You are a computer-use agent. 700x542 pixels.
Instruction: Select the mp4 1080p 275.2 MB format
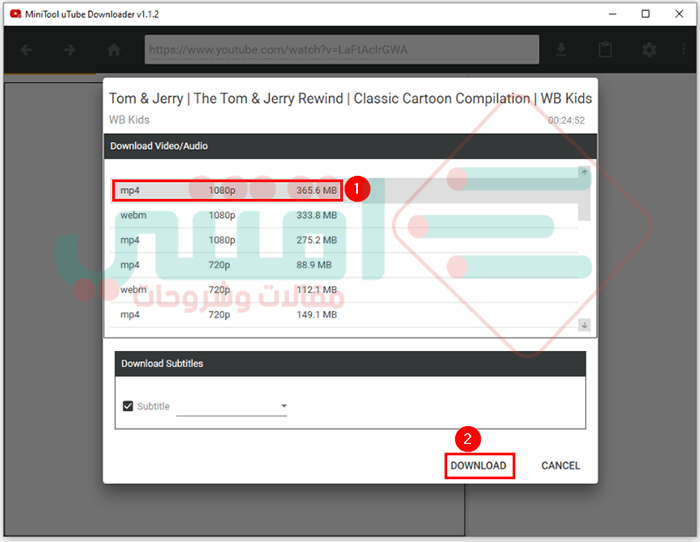click(x=344, y=240)
